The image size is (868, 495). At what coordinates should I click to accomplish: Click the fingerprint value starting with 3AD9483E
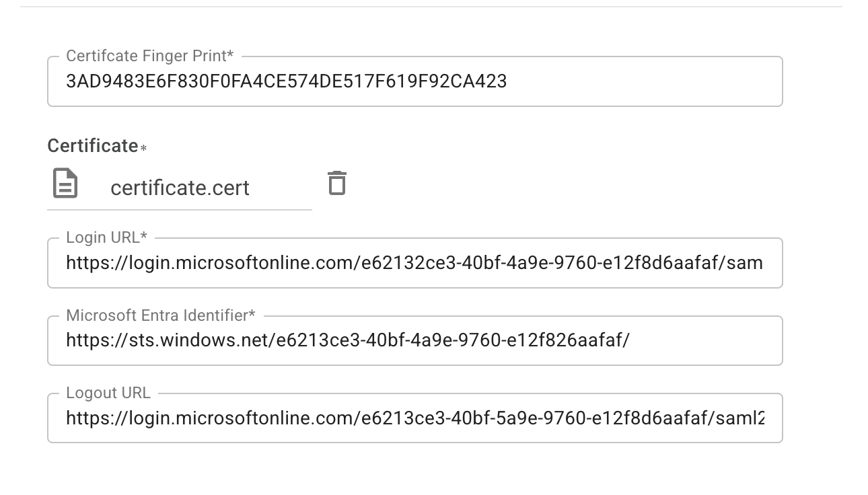286,81
